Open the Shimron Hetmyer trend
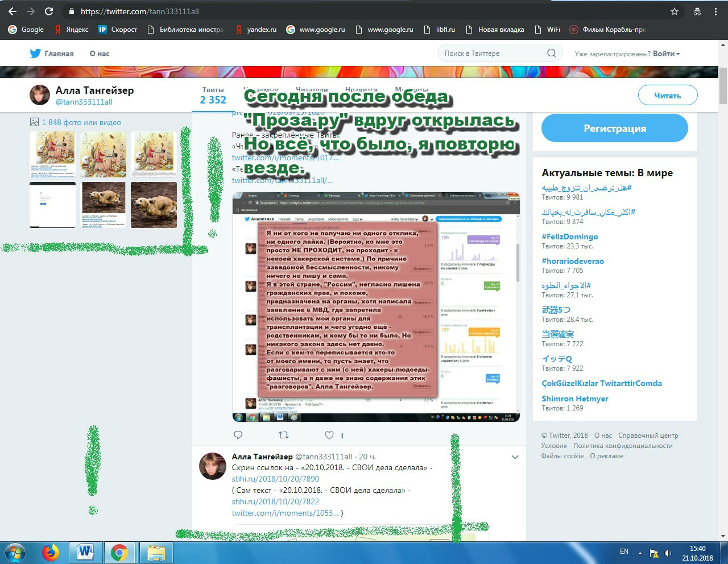The height and width of the screenshot is (564, 728). pyautogui.click(x=575, y=399)
